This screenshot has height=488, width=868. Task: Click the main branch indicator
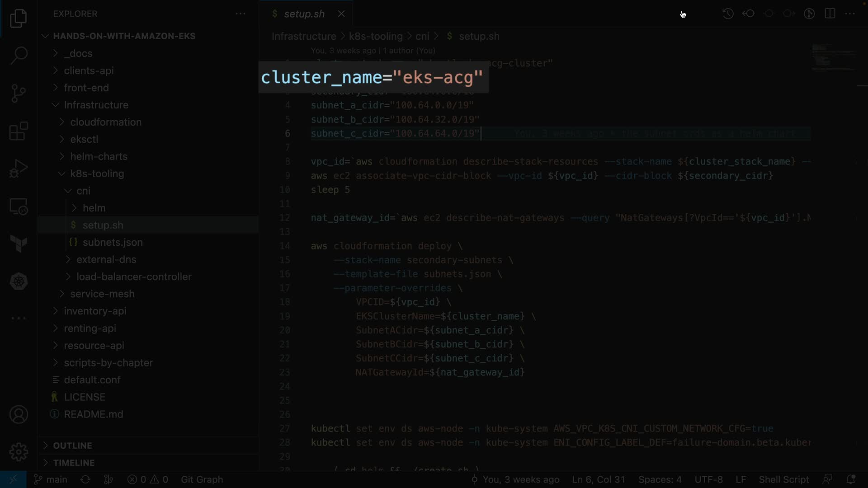[51, 479]
